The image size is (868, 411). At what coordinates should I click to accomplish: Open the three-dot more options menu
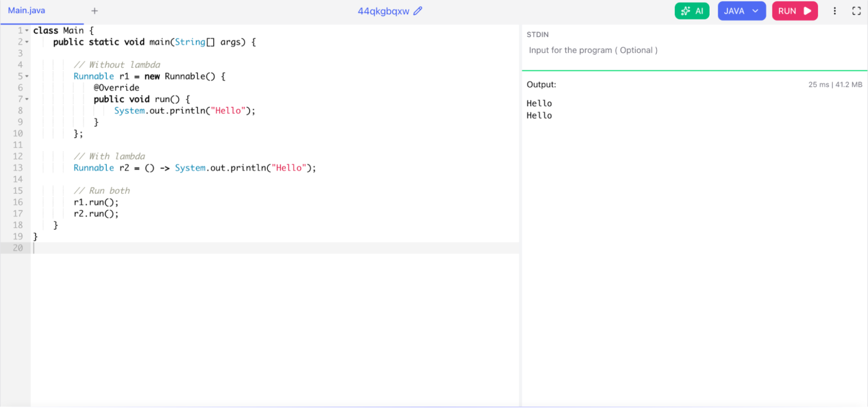834,11
